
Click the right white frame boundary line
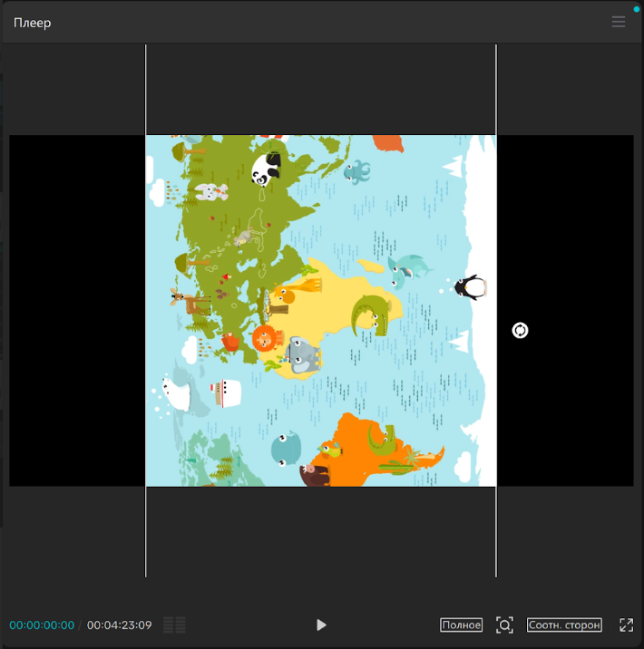tap(496, 535)
